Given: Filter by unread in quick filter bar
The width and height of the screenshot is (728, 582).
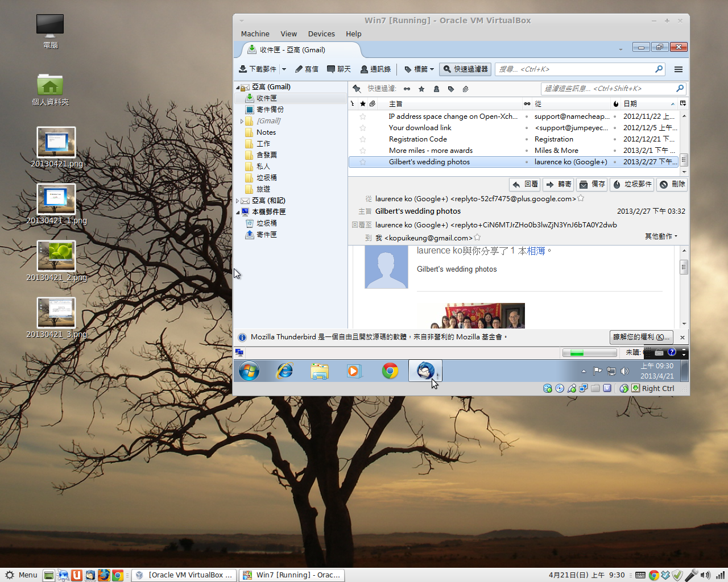Looking at the screenshot, I should click(407, 89).
